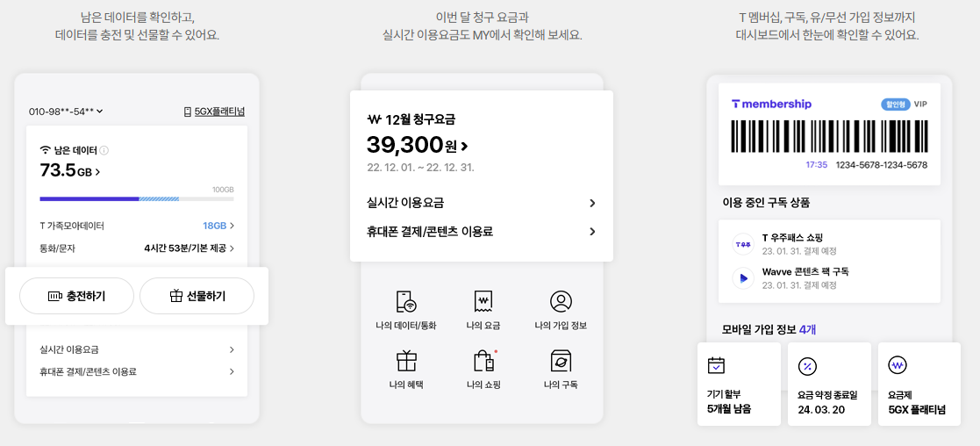
Task: Open the 요금제 5GX 플래티넘 card
Action: point(919,384)
